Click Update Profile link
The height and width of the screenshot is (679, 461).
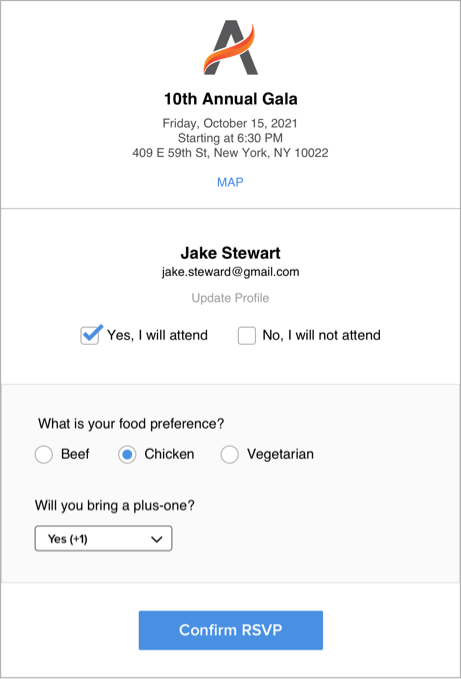point(230,298)
